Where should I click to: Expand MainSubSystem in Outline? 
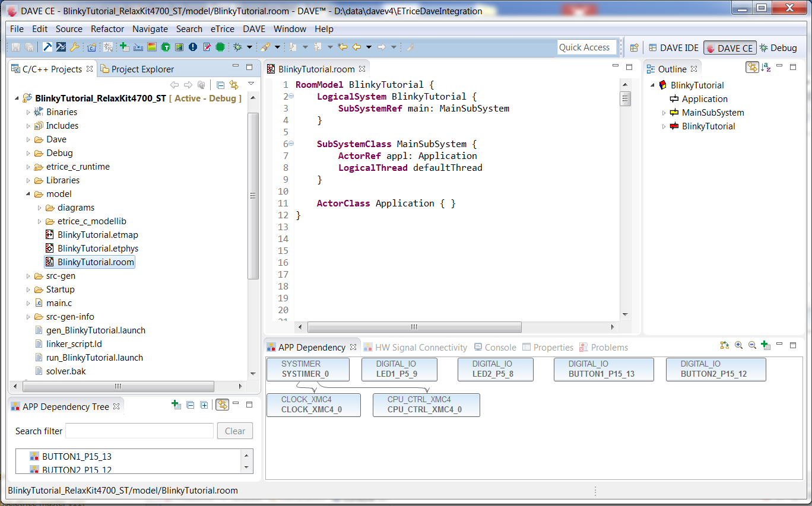click(x=664, y=112)
